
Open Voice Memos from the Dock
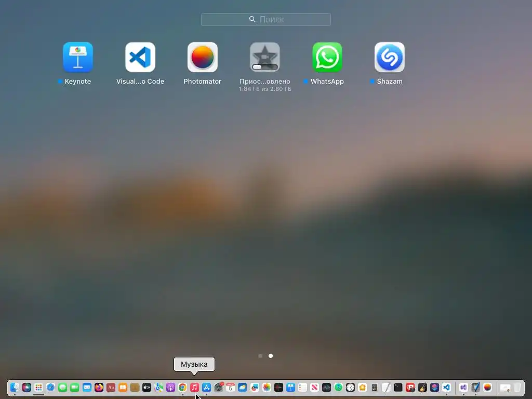278,387
